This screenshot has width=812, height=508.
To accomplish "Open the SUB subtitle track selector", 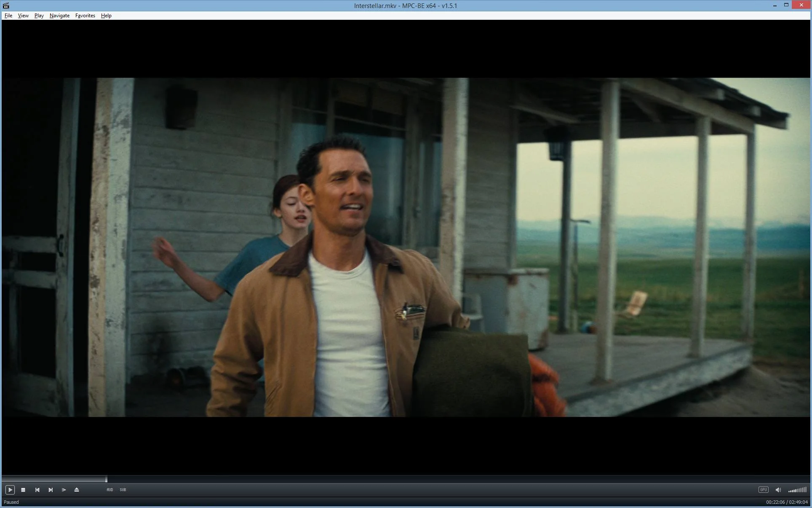I will pos(123,489).
